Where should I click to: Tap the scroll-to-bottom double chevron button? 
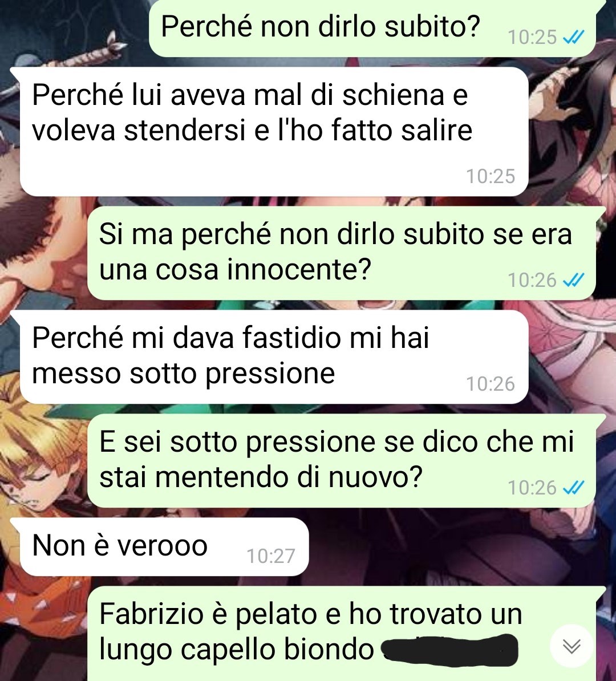point(572,646)
